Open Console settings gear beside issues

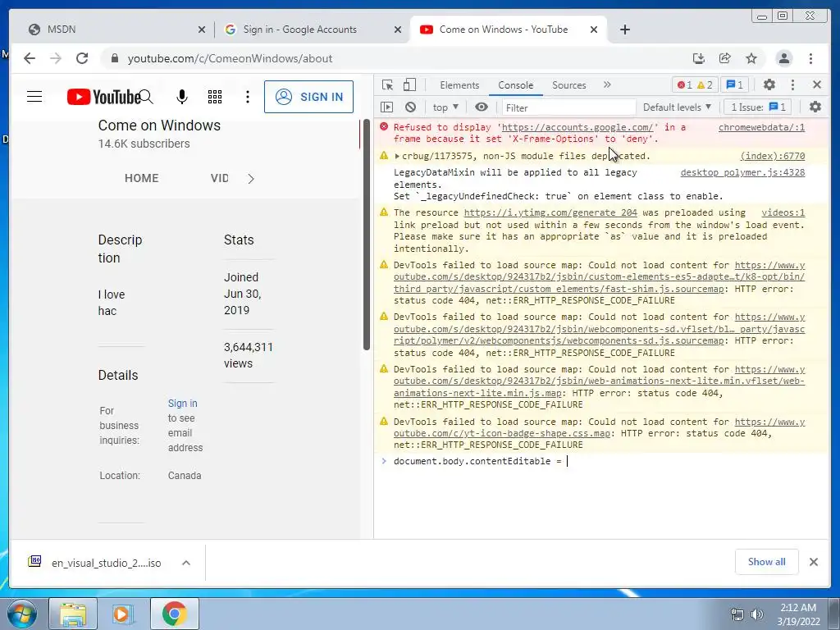(x=815, y=107)
